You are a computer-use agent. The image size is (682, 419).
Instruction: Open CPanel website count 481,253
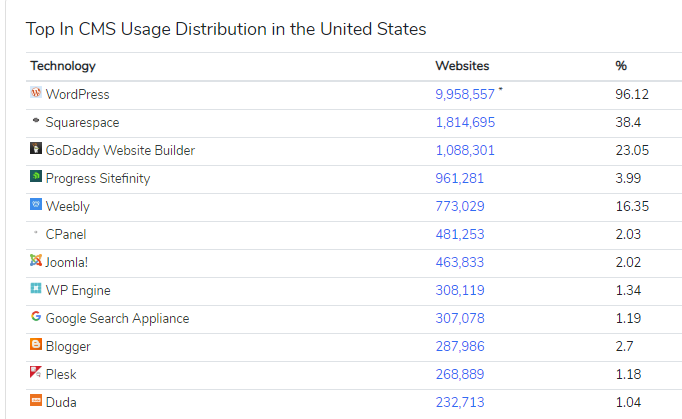[460, 235]
